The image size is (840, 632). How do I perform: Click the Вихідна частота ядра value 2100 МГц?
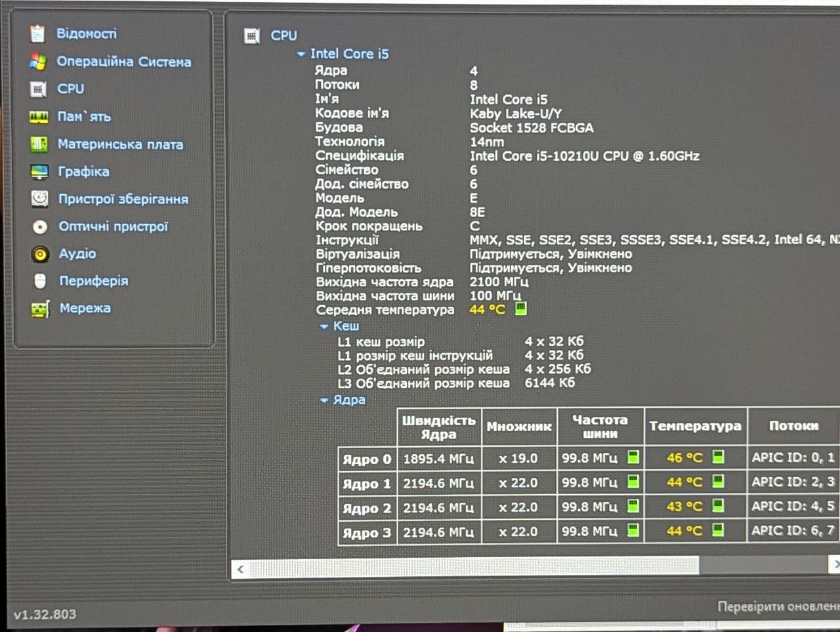499,282
